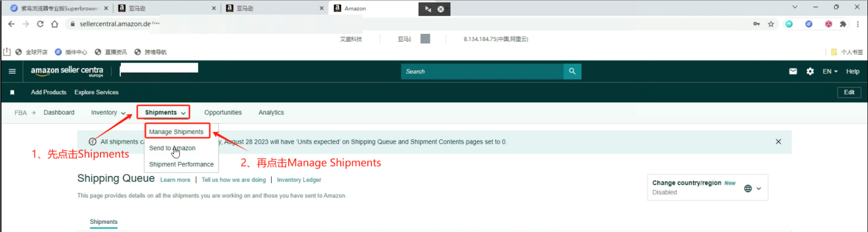Viewport: 868px width, 232px height.
Task: Click the bookmark flag icon near Add Products
Action: [12, 92]
